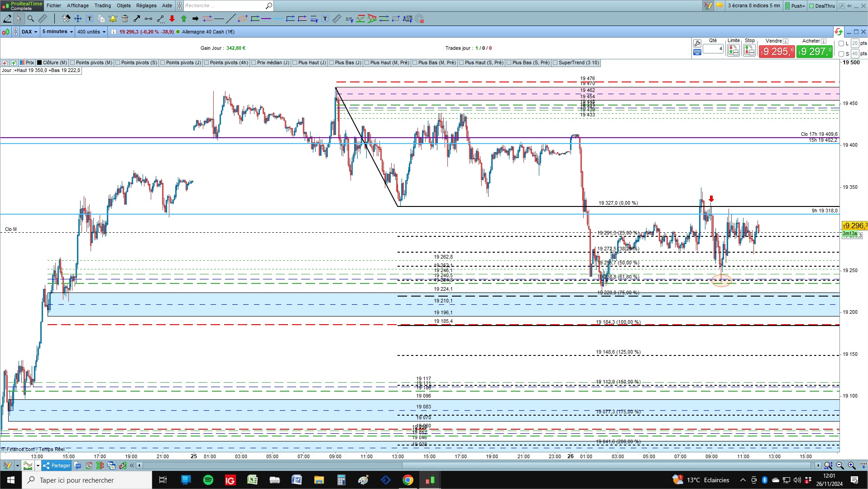The height and width of the screenshot is (489, 868).
Task: Click the red Vendre price button
Action: pyautogui.click(x=777, y=51)
